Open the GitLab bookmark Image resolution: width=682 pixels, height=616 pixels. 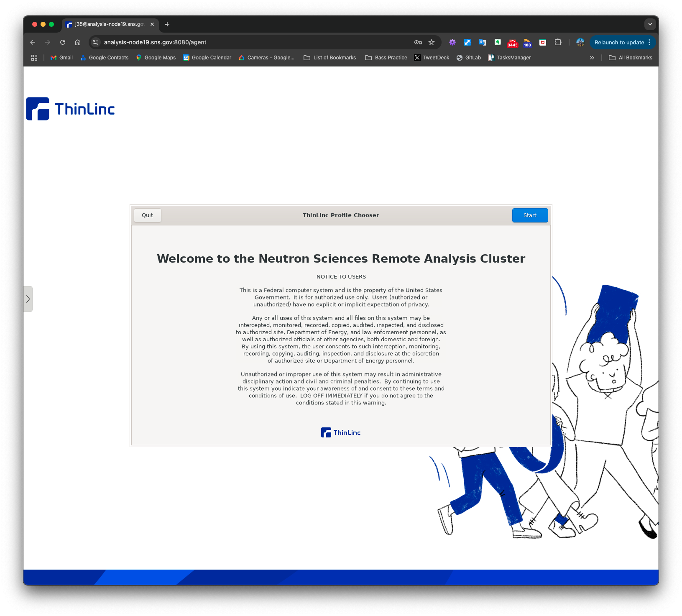point(468,58)
